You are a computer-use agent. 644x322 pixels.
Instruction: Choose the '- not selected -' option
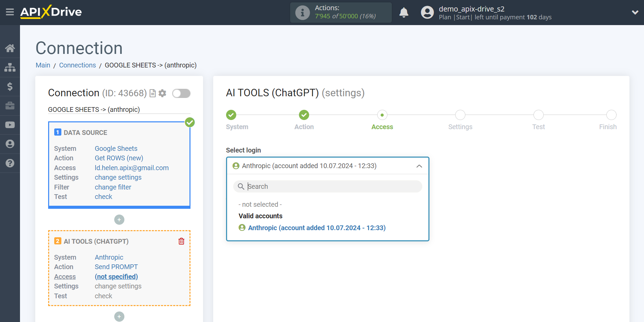coord(260,204)
